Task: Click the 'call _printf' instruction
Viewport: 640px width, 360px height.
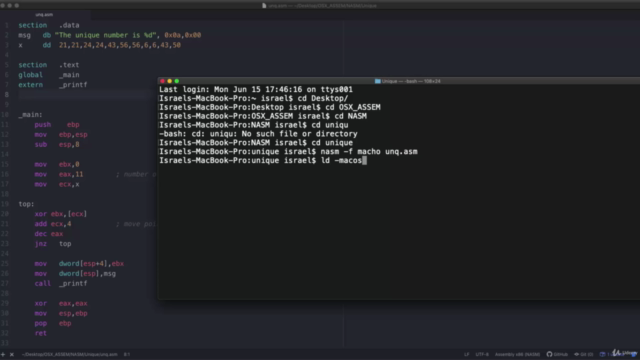Action: coord(61,284)
